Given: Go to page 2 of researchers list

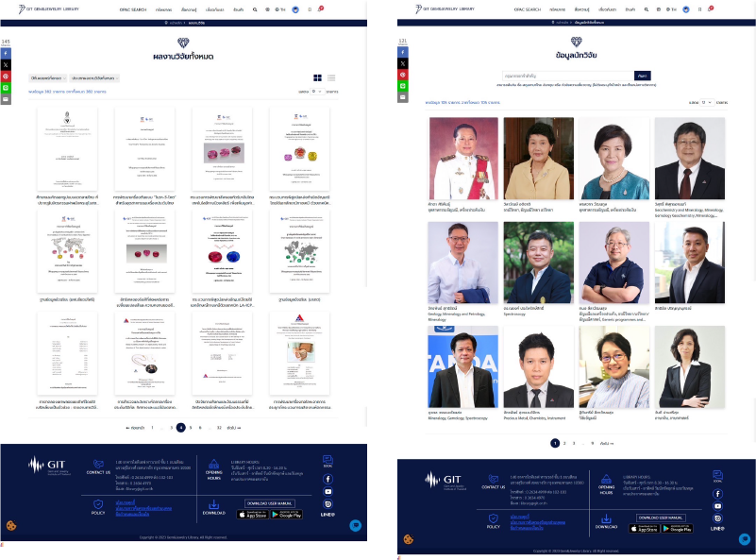Looking at the screenshot, I should [564, 443].
